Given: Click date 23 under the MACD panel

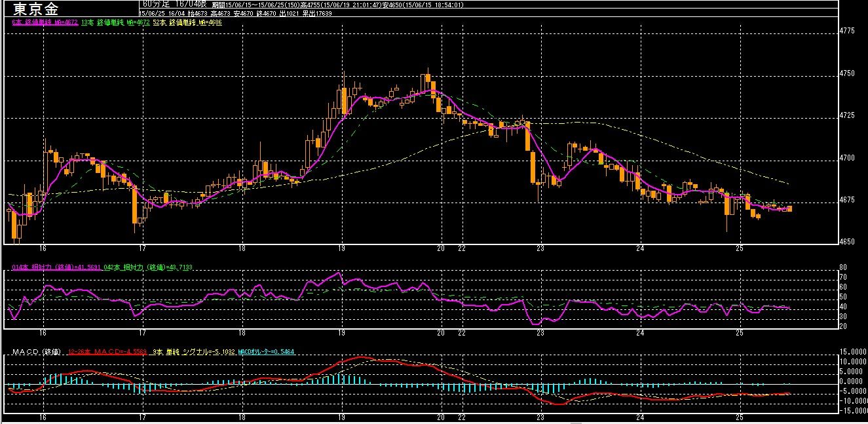Looking at the screenshot, I should coord(540,417).
